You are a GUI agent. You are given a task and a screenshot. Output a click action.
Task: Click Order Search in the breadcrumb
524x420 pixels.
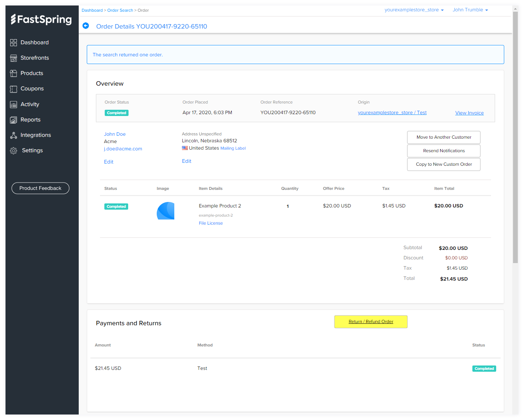[120, 10]
